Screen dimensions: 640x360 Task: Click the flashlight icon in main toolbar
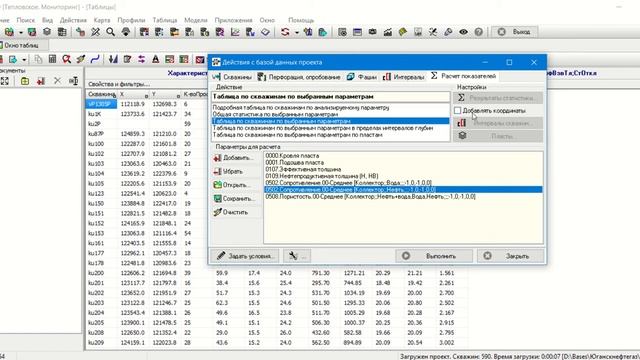tap(448, 32)
